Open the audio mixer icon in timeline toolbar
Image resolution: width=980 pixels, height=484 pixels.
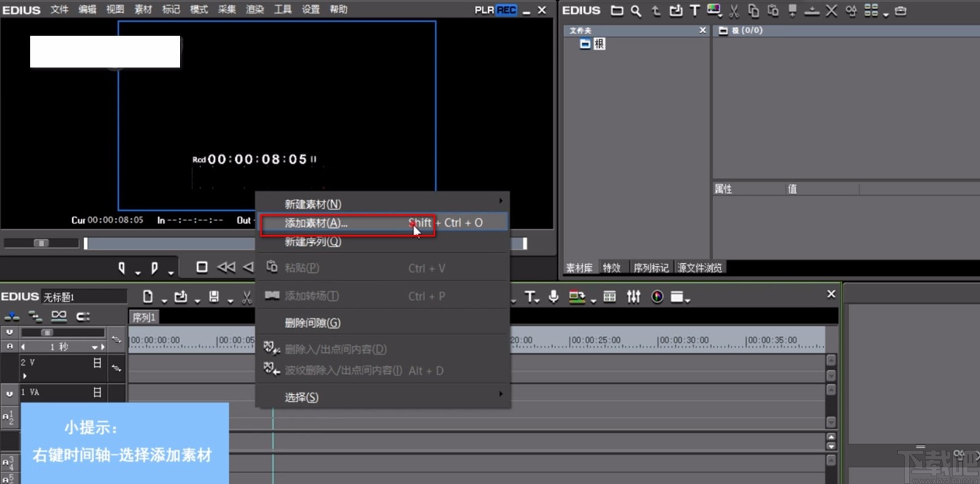point(633,297)
